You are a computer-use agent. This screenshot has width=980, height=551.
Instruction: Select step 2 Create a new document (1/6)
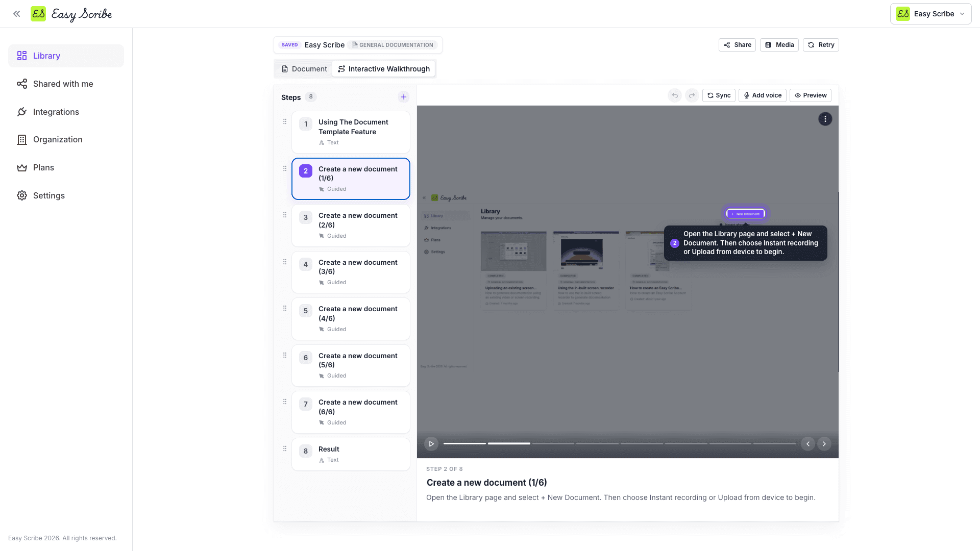click(x=351, y=179)
